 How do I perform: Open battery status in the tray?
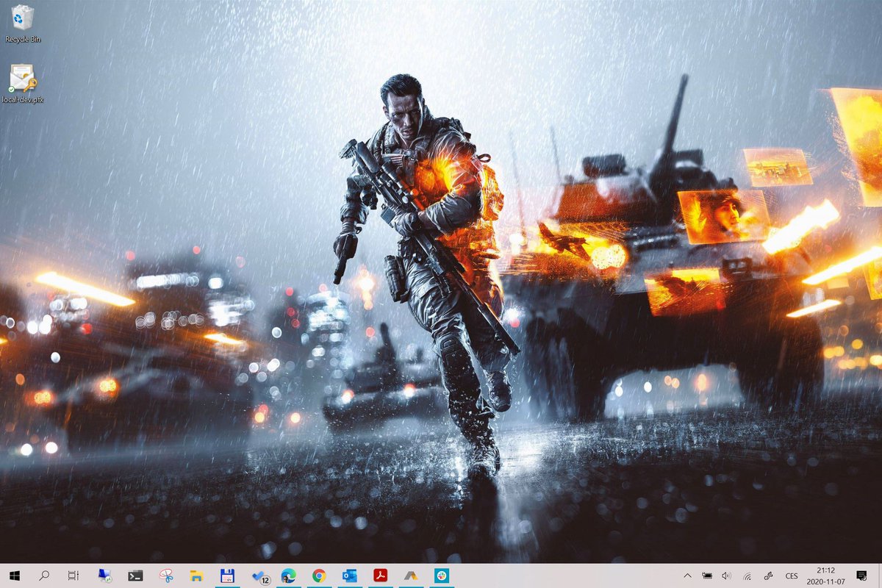(707, 576)
